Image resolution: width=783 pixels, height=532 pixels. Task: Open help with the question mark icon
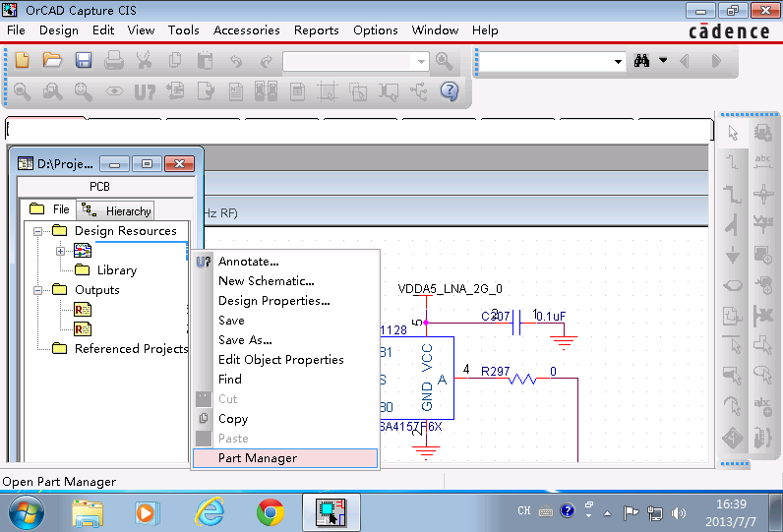click(450, 91)
